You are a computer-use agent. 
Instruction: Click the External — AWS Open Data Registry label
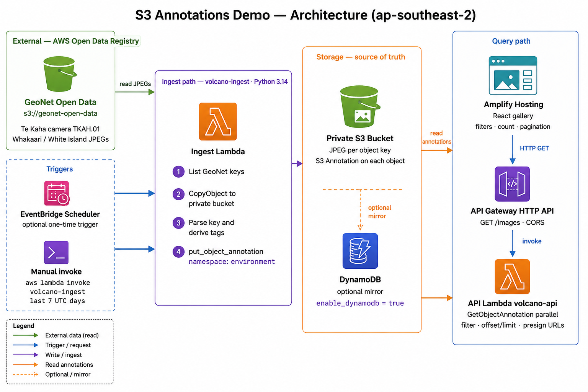tap(76, 41)
